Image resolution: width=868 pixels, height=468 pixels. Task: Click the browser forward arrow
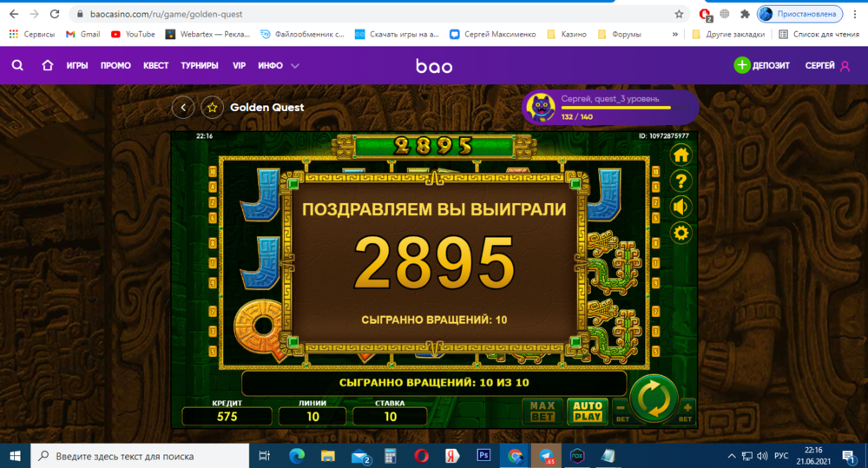click(x=35, y=14)
